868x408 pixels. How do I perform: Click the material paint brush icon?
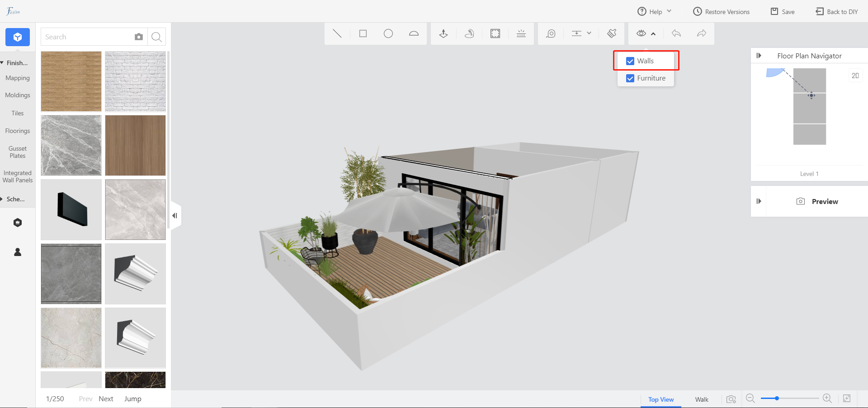(612, 33)
